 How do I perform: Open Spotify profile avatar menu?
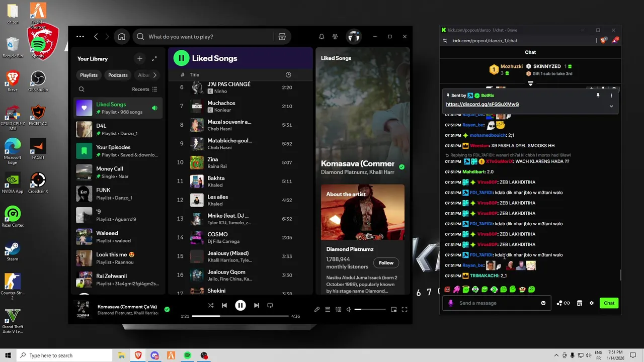[354, 37]
